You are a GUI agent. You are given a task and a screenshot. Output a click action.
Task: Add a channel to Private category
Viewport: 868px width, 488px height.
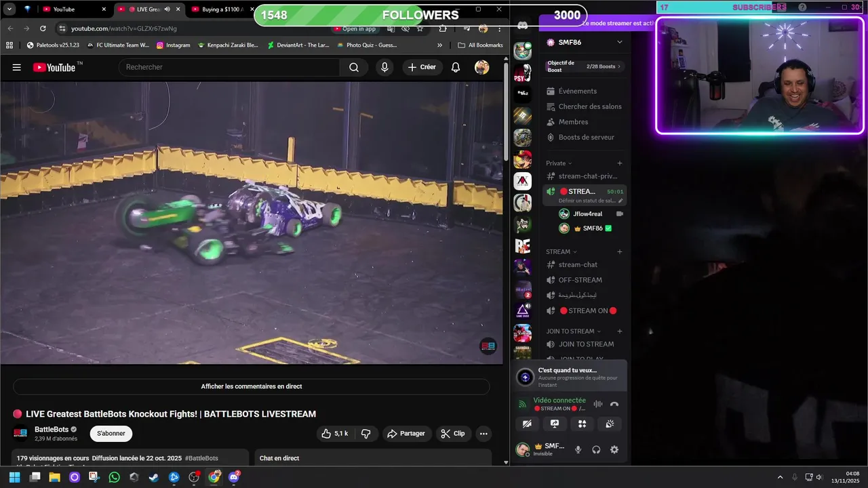(619, 163)
